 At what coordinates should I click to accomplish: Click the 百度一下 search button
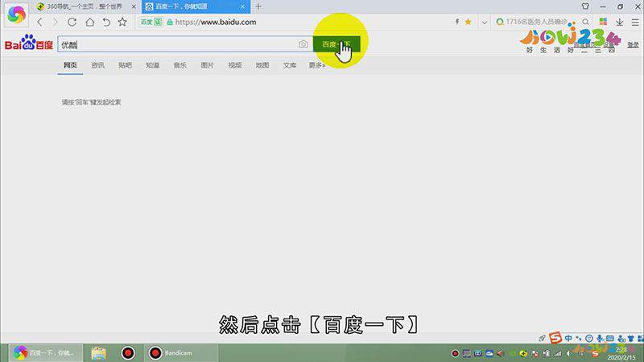pyautogui.click(x=336, y=44)
